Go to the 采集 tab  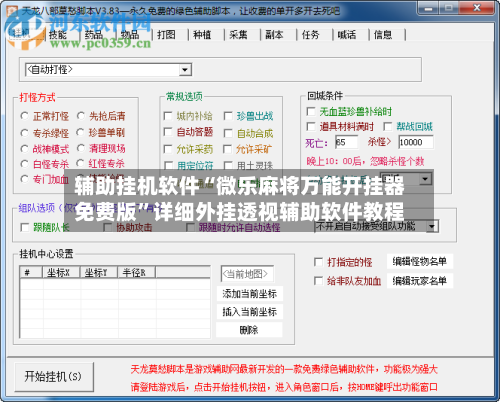click(x=238, y=35)
